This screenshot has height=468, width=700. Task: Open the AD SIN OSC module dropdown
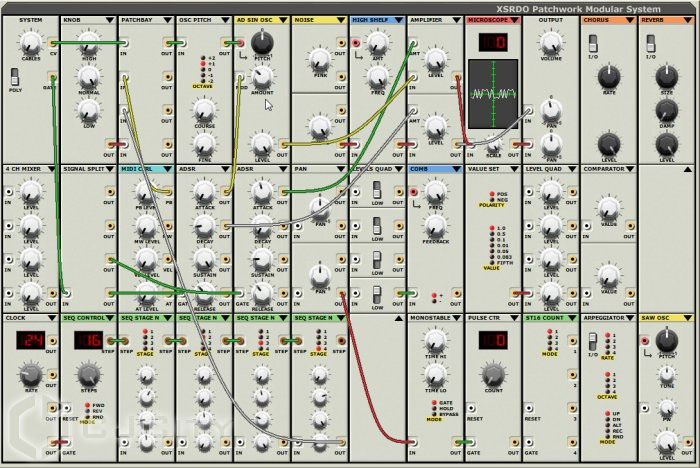pyautogui.click(x=283, y=20)
